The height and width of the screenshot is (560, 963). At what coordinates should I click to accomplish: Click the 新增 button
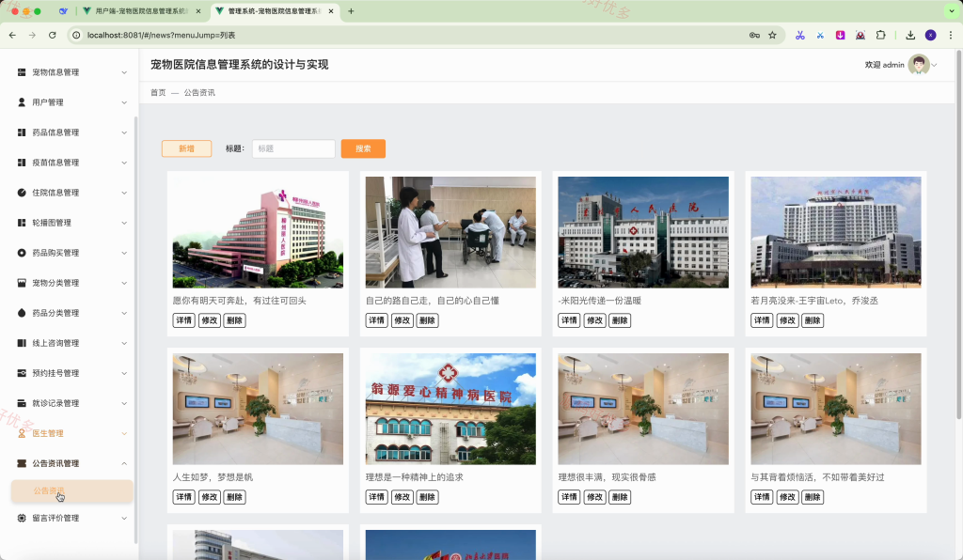187,148
